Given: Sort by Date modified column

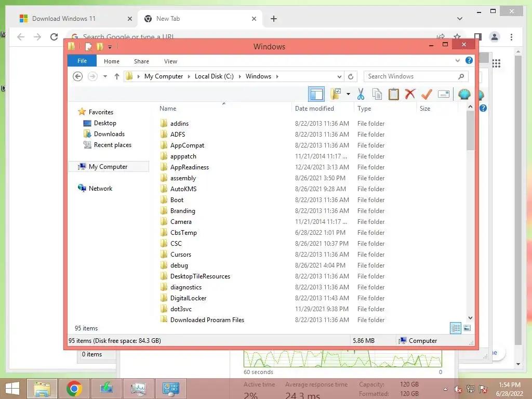Looking at the screenshot, I should coord(323,109).
